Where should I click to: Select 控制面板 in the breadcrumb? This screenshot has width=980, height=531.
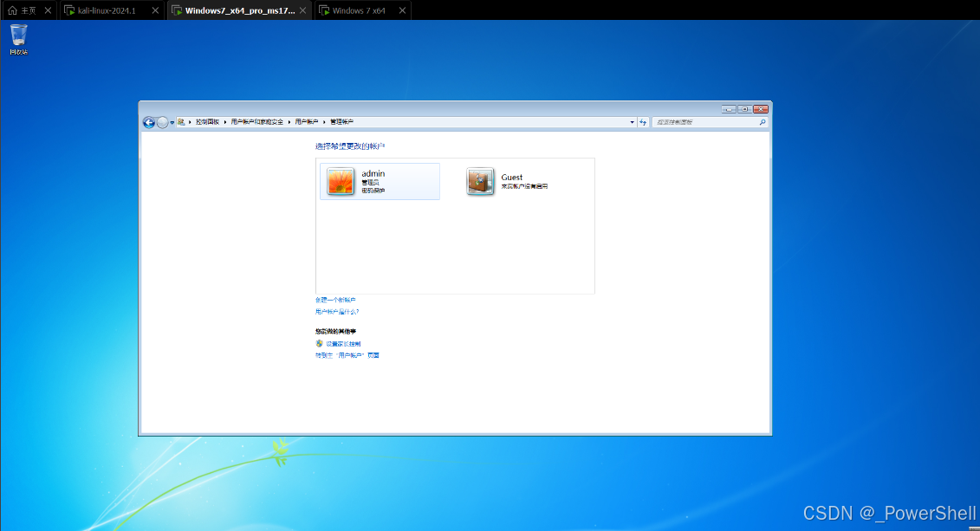click(207, 122)
